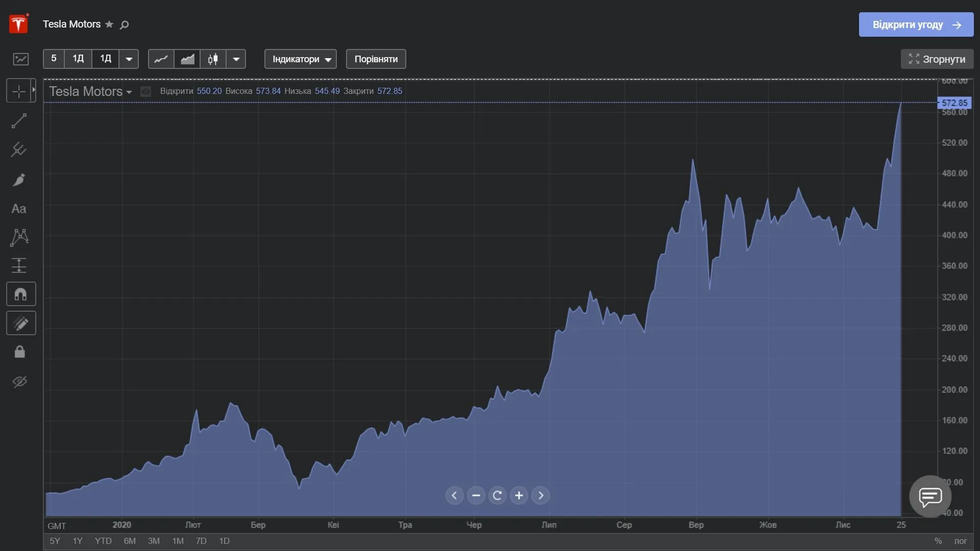Select the first 1Д interval button
The height and width of the screenshot is (551, 980).
[x=78, y=59]
